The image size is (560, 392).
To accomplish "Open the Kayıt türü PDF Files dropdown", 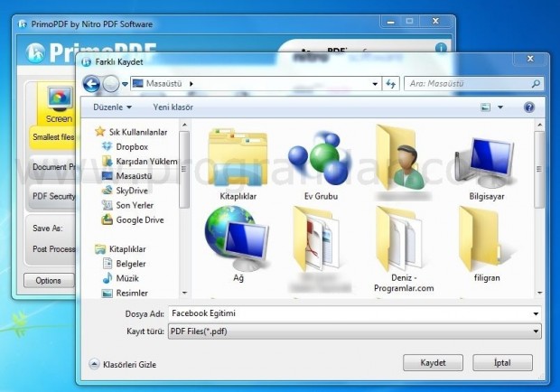I will click(355, 331).
